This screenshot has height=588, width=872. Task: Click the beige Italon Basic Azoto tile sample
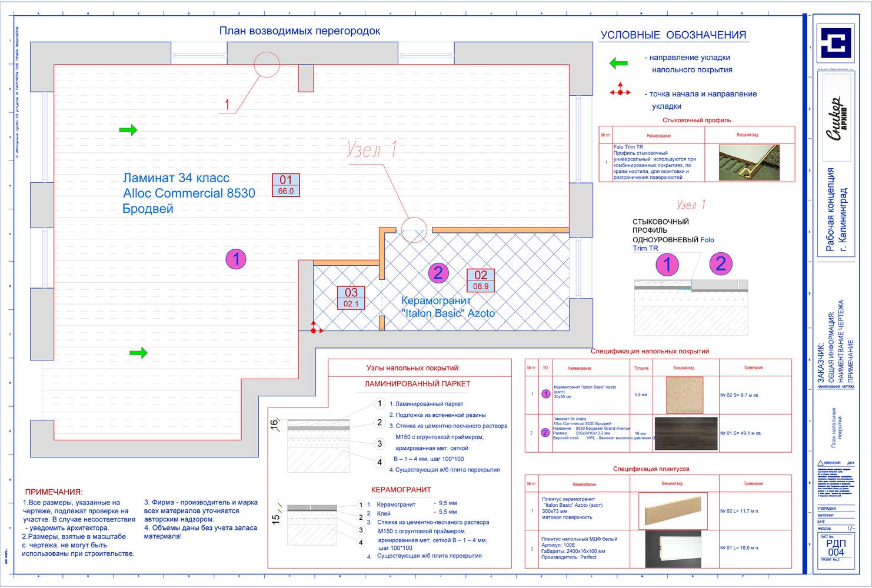point(685,395)
